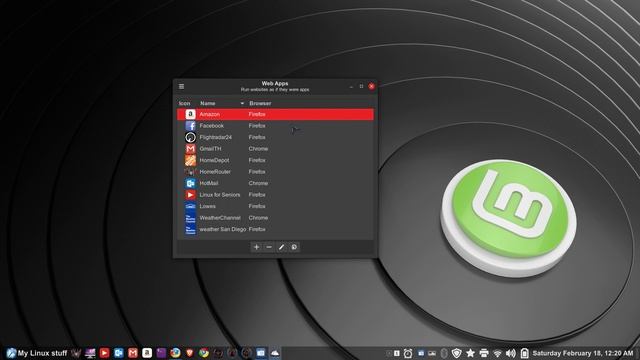Select the HotMail icon in the list
640x360 pixels.
190,183
